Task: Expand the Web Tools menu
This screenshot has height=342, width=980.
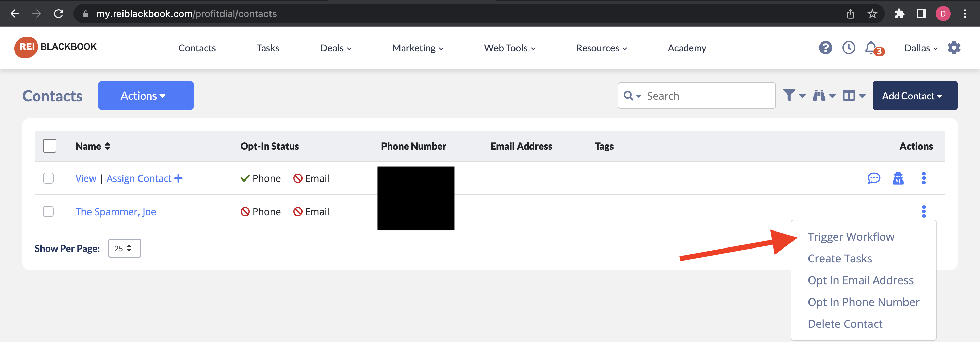Action: pos(509,48)
